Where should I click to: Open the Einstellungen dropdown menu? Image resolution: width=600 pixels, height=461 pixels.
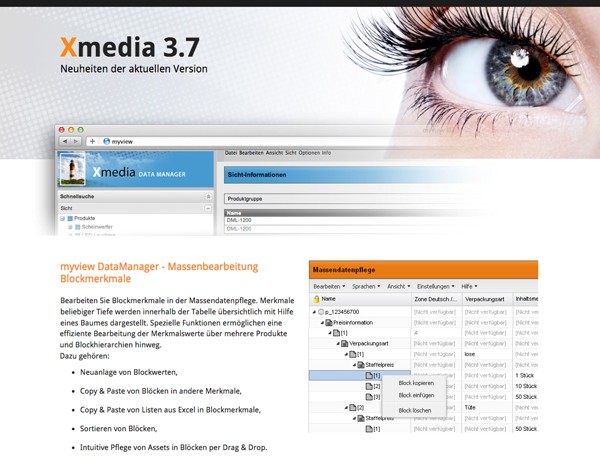click(435, 286)
